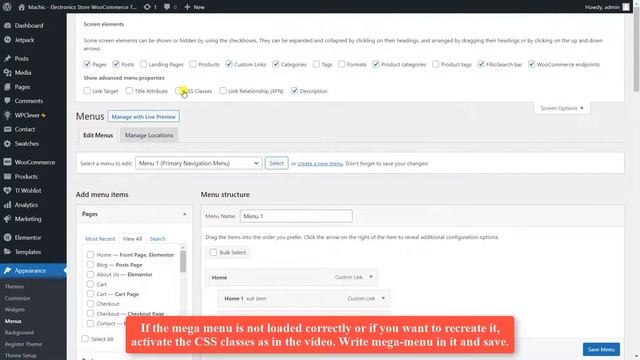Uncheck Custom Links screen element
Screen dimensions: 640x360
click(229, 64)
